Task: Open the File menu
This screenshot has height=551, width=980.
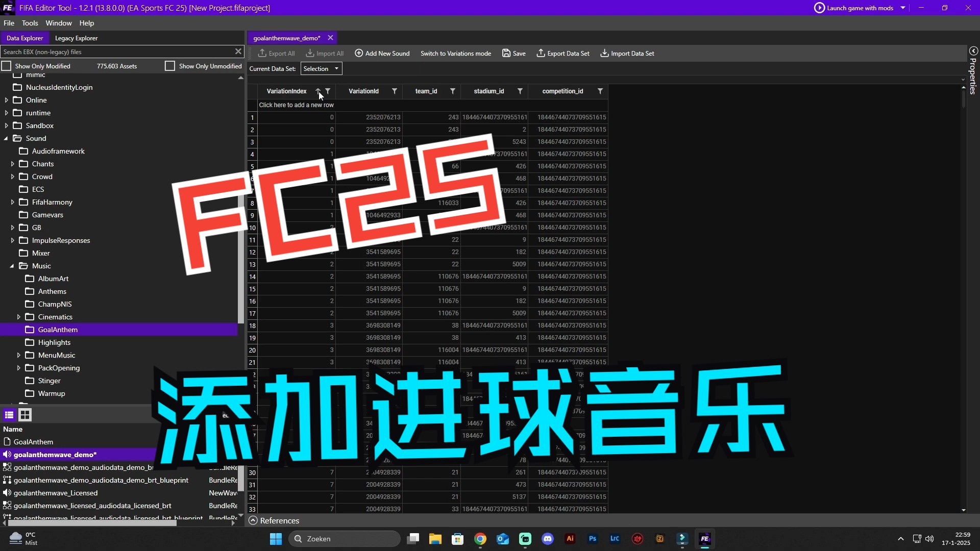Action: 9,23
